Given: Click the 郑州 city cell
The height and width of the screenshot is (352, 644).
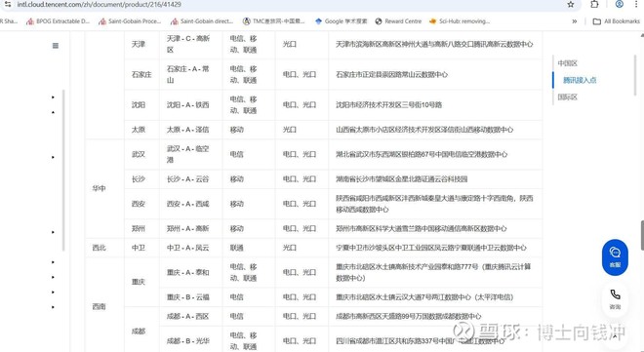Looking at the screenshot, I should click(x=141, y=228).
